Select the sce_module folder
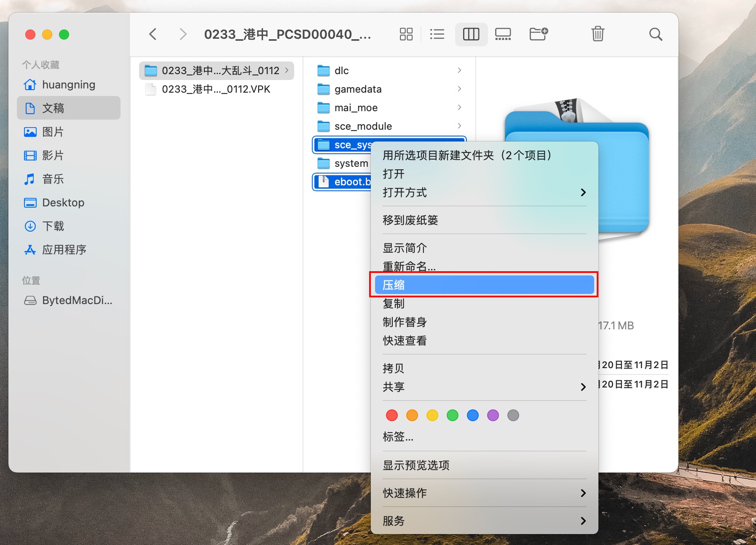 coord(389,126)
